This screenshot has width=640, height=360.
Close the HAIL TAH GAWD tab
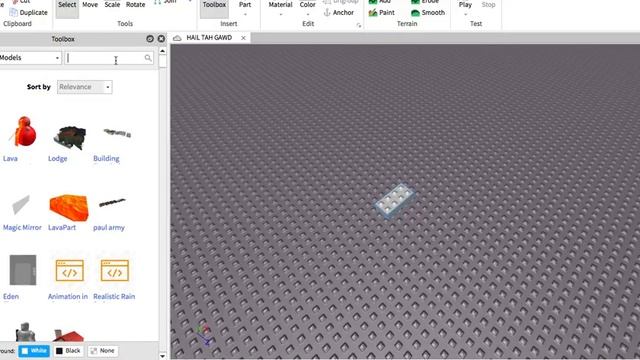click(x=243, y=38)
